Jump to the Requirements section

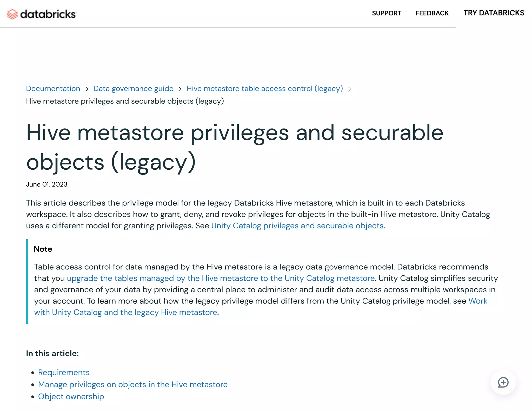pos(64,372)
